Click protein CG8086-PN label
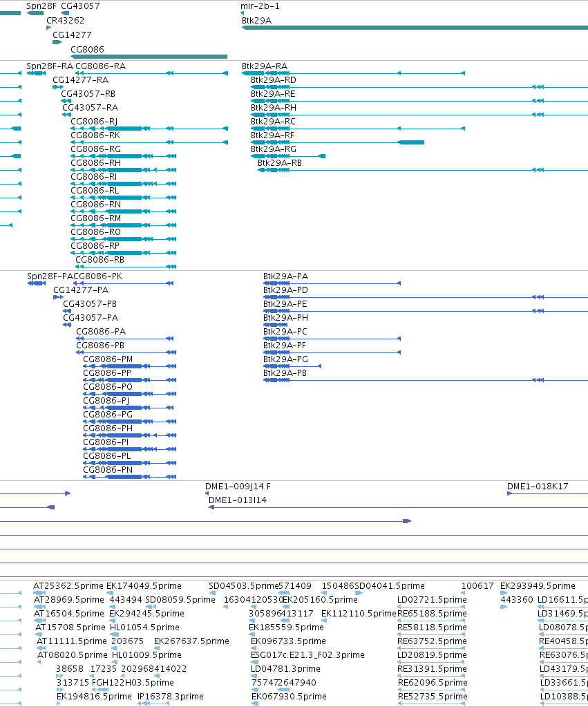Screen dimensions: 588x707 click(x=108, y=470)
